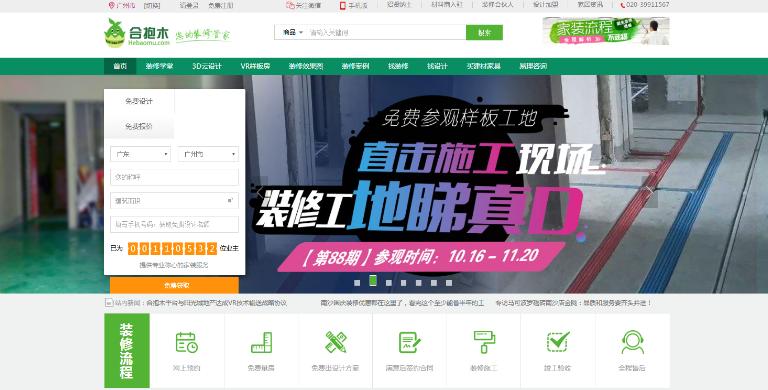Click the 家居资讯 top bar link
This screenshot has width=768, height=390.
(590, 4)
